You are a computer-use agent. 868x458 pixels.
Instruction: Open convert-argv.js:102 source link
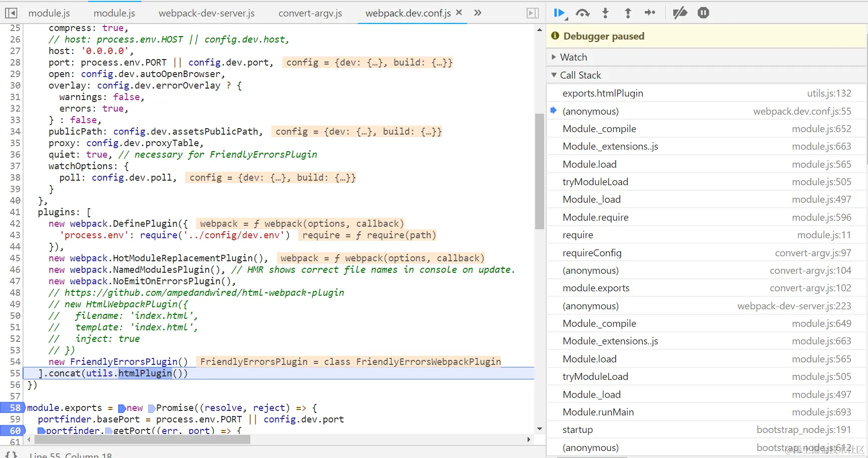810,288
